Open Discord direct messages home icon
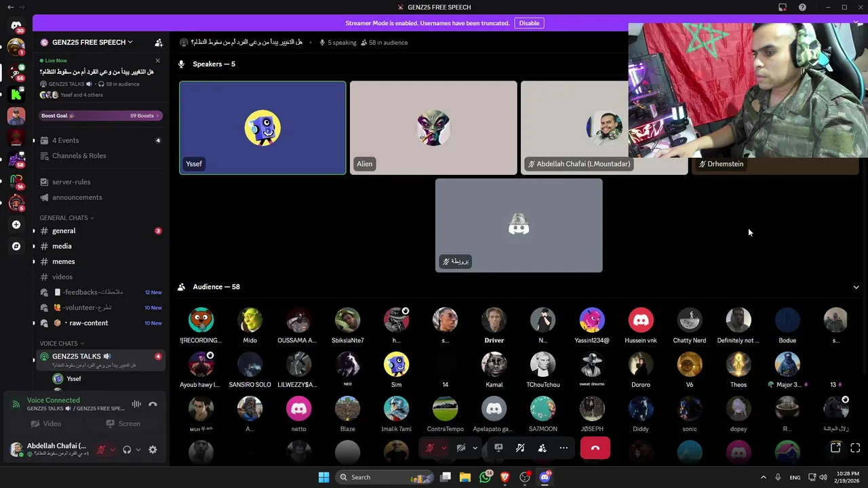 (16, 25)
